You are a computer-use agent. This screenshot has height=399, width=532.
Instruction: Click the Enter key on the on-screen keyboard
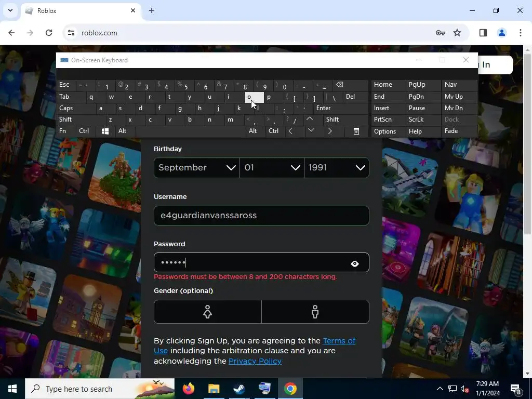(341, 108)
